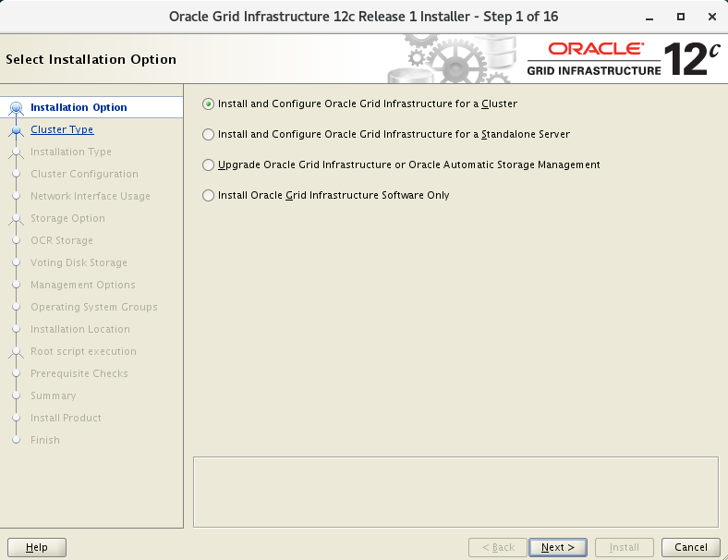Click the Storage Option step marker icon

[17, 219]
